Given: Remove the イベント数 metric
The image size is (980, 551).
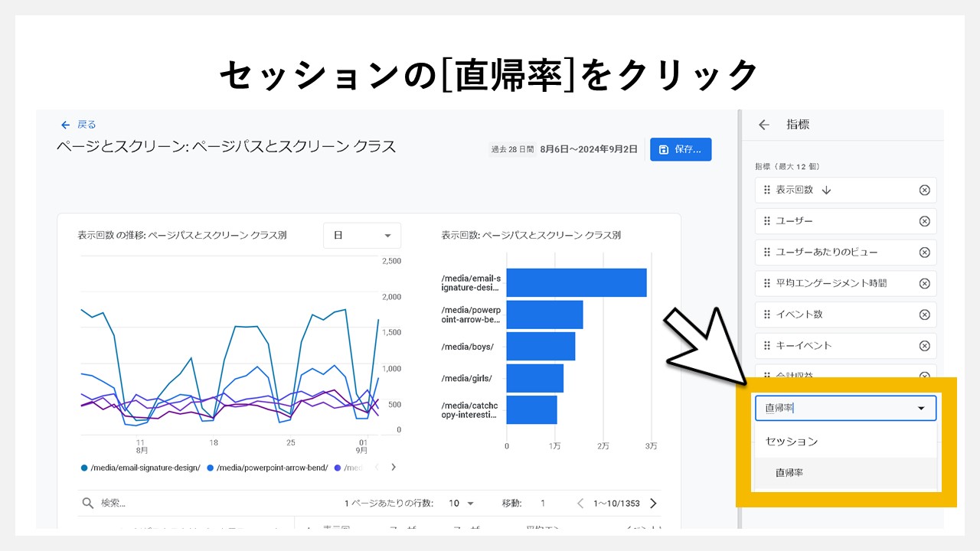Looking at the screenshot, I should tap(925, 314).
